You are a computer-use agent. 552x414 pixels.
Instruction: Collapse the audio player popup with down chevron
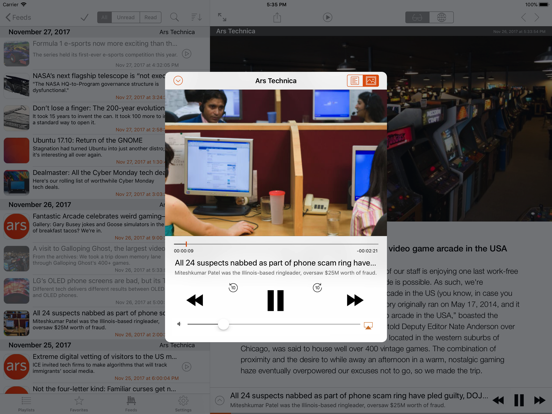178,81
